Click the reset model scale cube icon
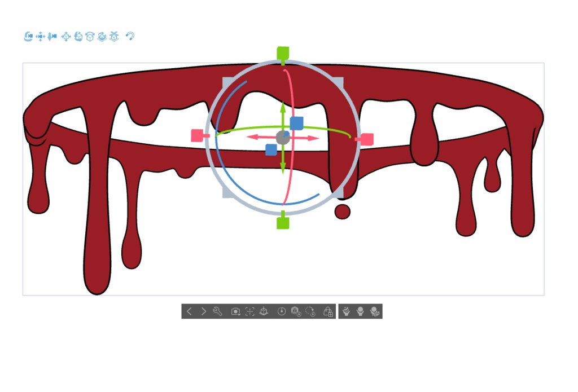This screenshot has width=578, height=392. tap(296, 312)
